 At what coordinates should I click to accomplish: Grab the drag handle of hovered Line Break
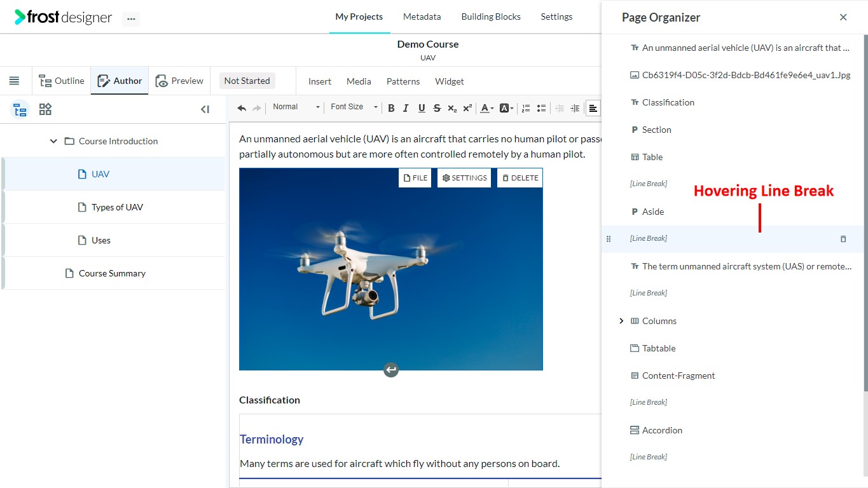pos(609,239)
